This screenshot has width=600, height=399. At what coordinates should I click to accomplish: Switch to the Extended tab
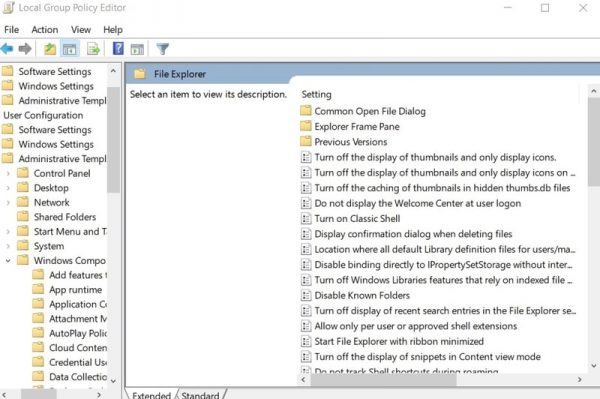point(152,395)
